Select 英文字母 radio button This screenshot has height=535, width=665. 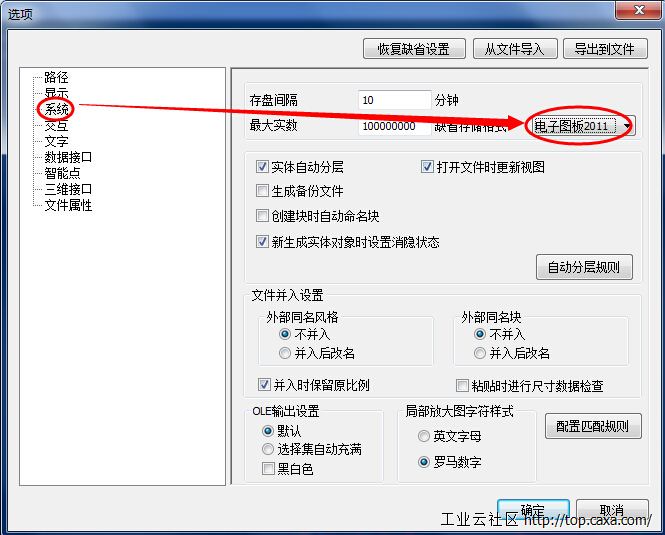(424, 436)
